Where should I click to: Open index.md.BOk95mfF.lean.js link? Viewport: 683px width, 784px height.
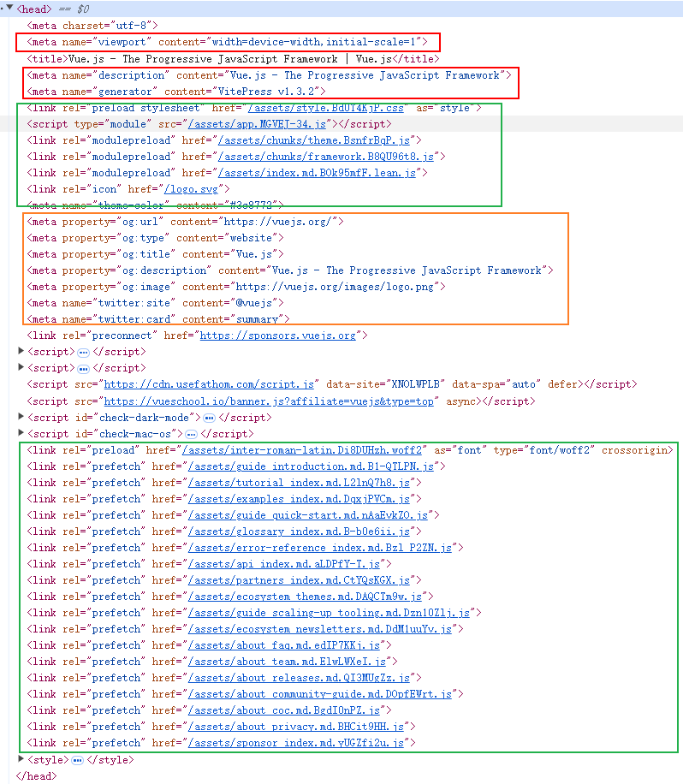click(x=317, y=173)
